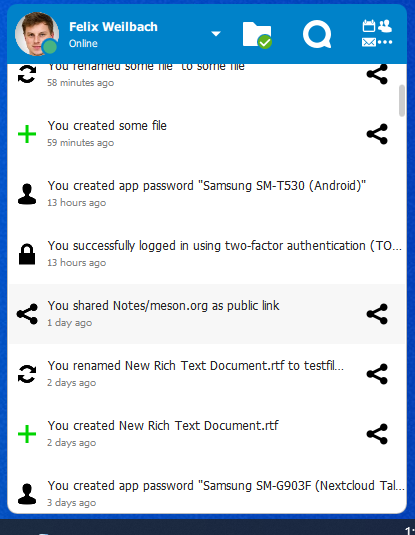
Task: Click the green plus icon beside some file
Action: pyautogui.click(x=27, y=134)
